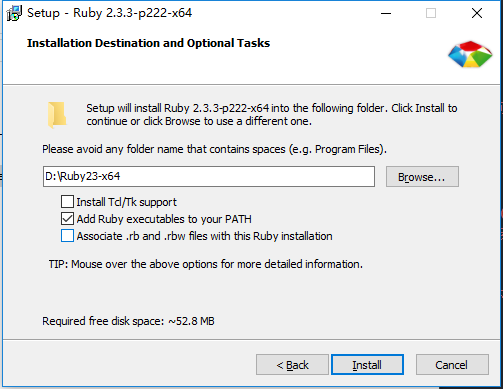Click the Setup - Ruby 2.3.3-p222-x64 title text
503x389 pixels.
(110, 13)
